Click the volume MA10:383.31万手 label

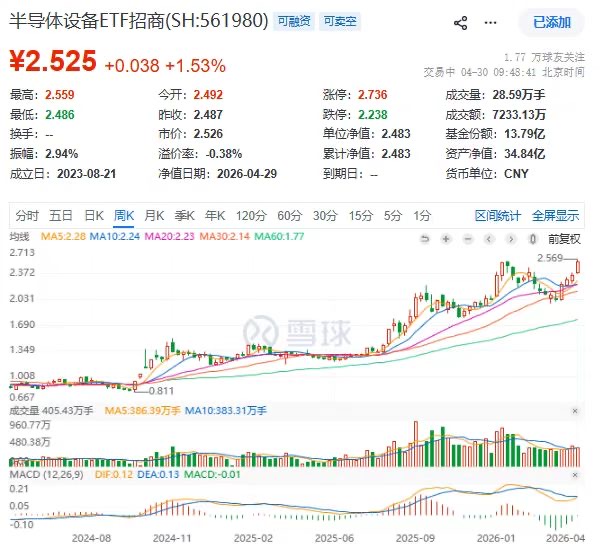tap(225, 410)
